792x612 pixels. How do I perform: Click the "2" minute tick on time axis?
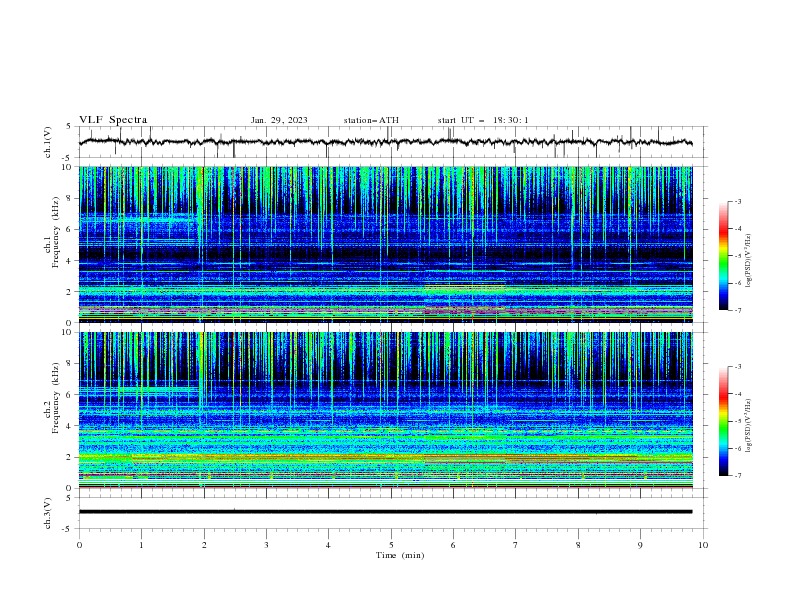[204, 545]
